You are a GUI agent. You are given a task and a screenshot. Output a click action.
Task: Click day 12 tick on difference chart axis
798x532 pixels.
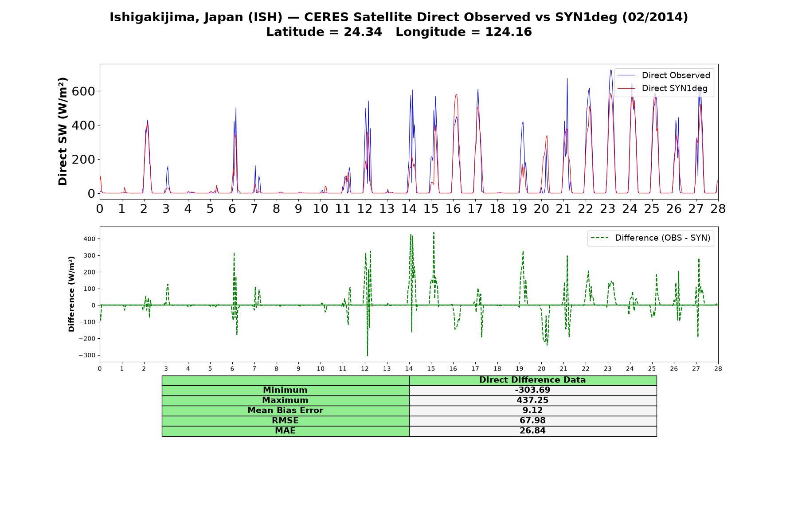[365, 369]
